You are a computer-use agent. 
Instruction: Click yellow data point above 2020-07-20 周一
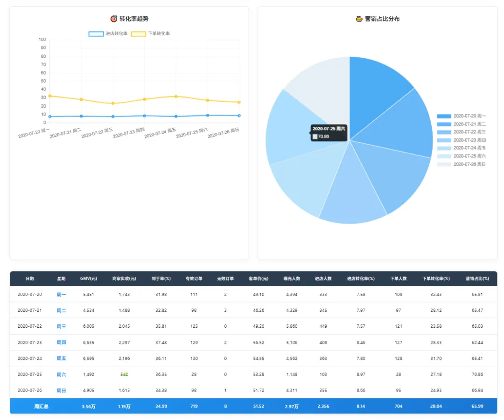coord(50,96)
